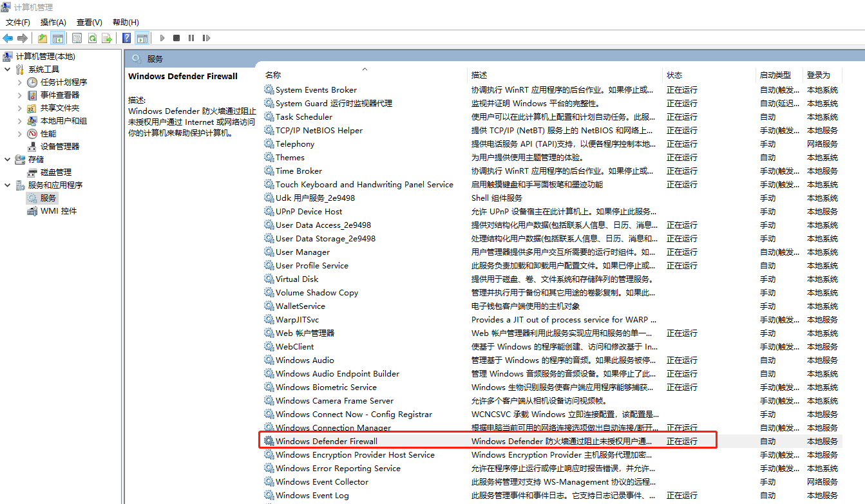Screen dimensions: 865x504
Task: Select the 共享文件夹 icon in tree
Action: coord(32,108)
